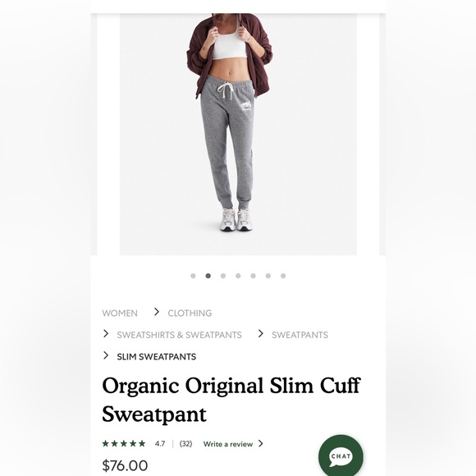This screenshot has height=476, width=476.
Task: Select the fifth carousel dot
Action: tap(253, 276)
